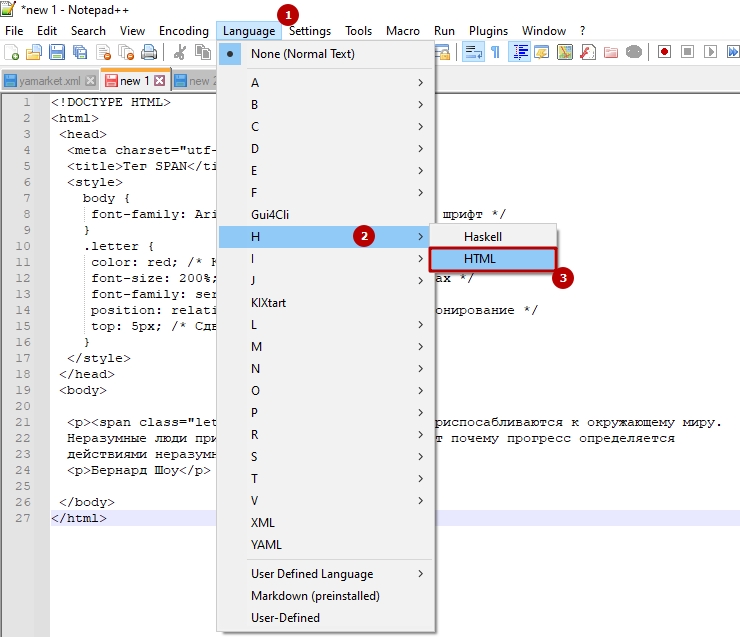Open the Settings menu
The height and width of the screenshot is (637, 740).
(x=310, y=31)
